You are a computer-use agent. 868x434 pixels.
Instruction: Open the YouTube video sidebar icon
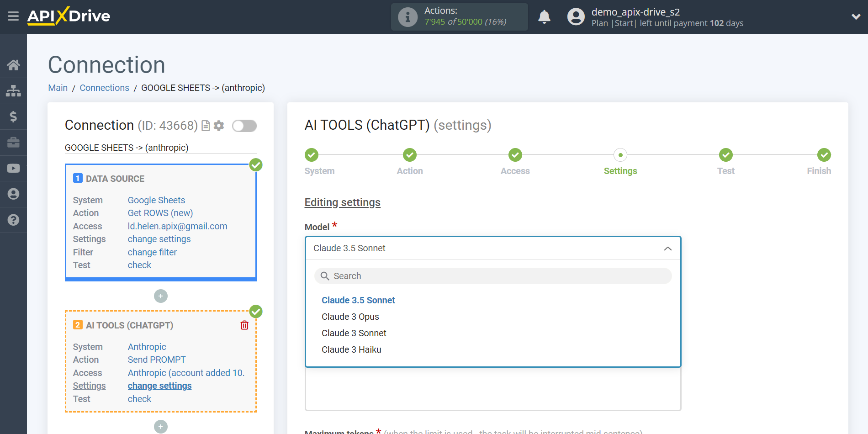[x=13, y=168]
